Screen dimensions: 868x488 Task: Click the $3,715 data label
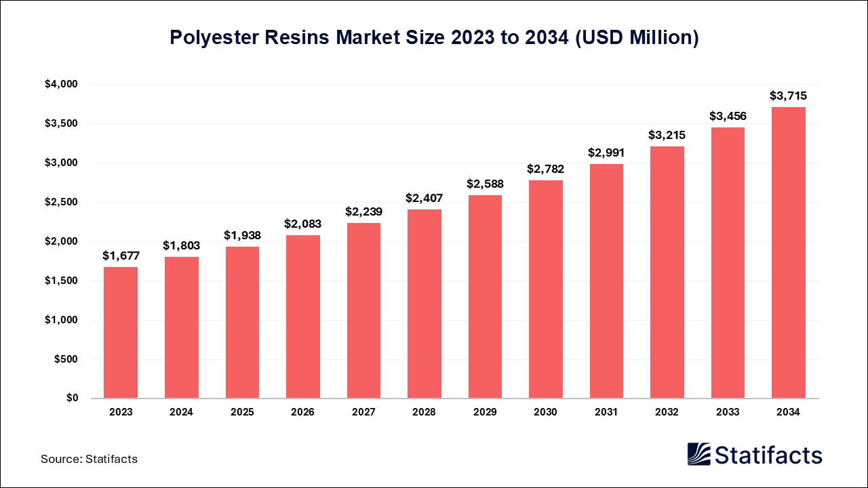tap(789, 96)
